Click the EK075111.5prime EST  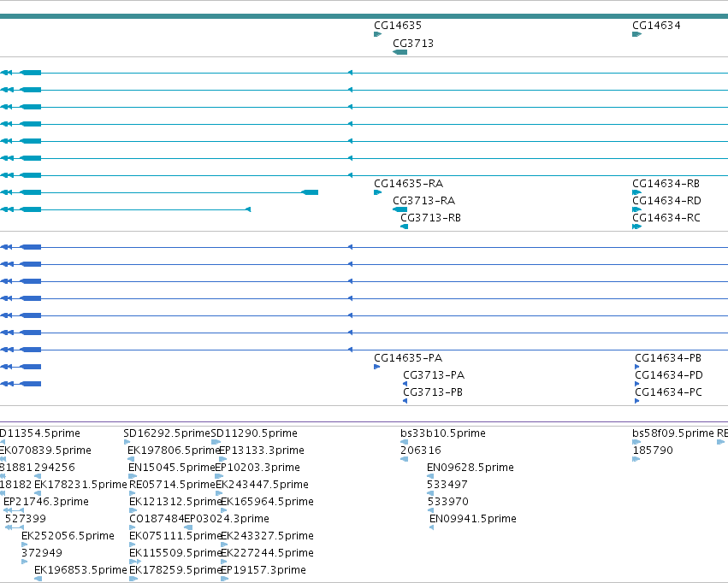133,545
